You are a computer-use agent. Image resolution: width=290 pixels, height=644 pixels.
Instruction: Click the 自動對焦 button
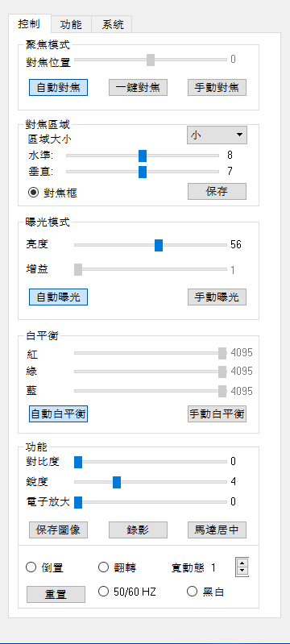click(58, 88)
